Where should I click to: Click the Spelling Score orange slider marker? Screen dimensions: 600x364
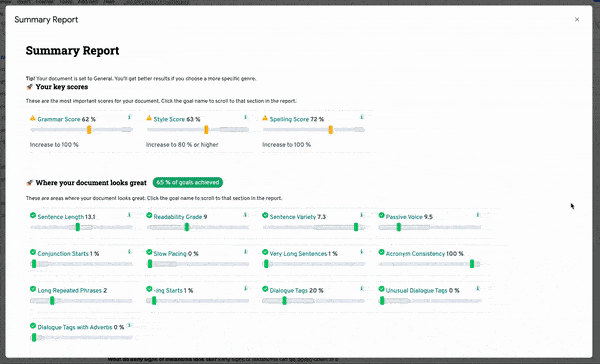331,130
